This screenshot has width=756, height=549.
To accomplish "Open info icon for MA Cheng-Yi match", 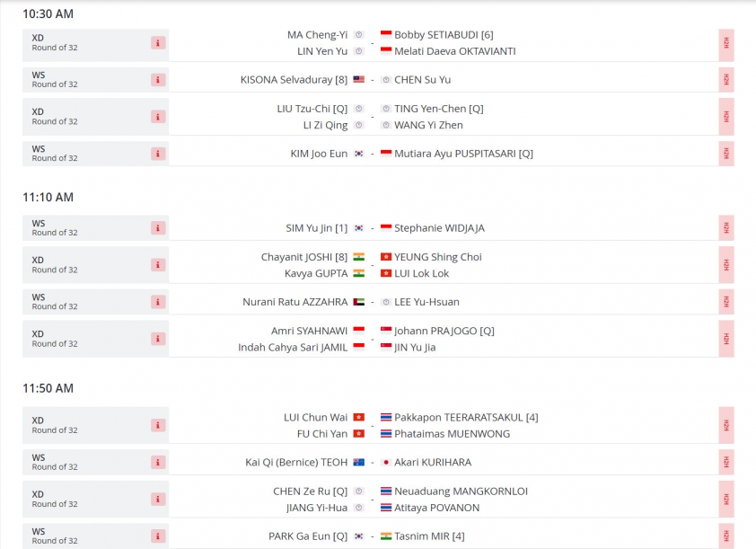I will [x=158, y=43].
